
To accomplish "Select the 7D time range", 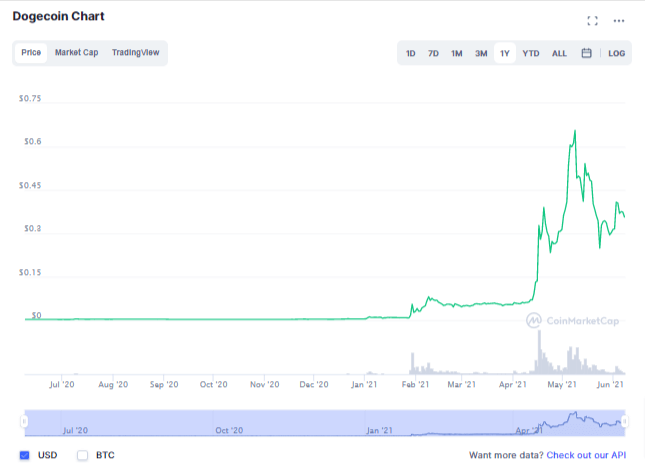I will pyautogui.click(x=433, y=53).
